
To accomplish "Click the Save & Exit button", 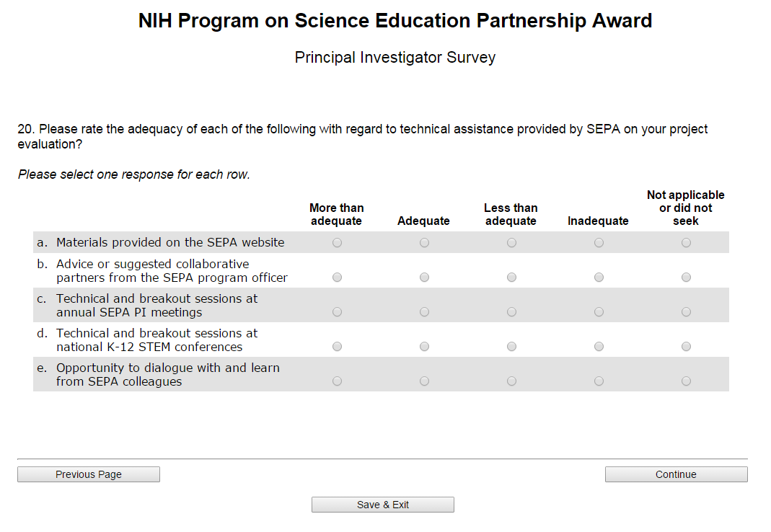I will (x=383, y=505).
